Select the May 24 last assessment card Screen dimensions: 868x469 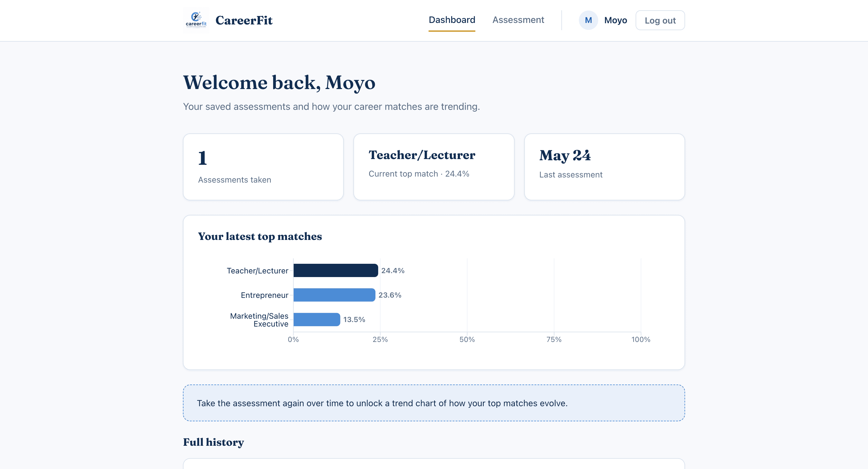[x=604, y=167]
